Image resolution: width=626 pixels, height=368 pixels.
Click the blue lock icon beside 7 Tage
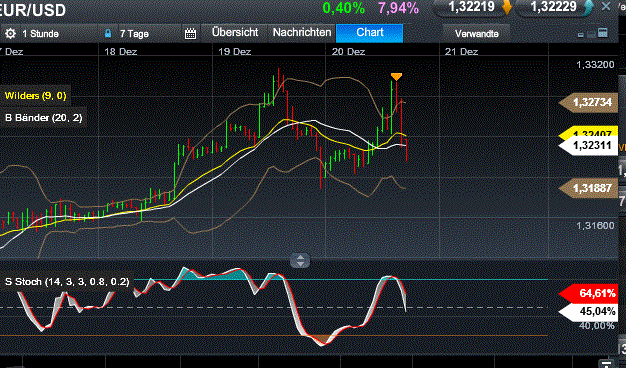point(108,34)
